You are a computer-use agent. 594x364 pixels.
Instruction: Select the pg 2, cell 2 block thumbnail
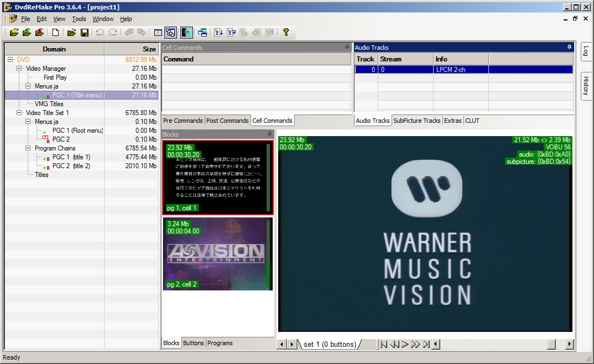(x=218, y=254)
